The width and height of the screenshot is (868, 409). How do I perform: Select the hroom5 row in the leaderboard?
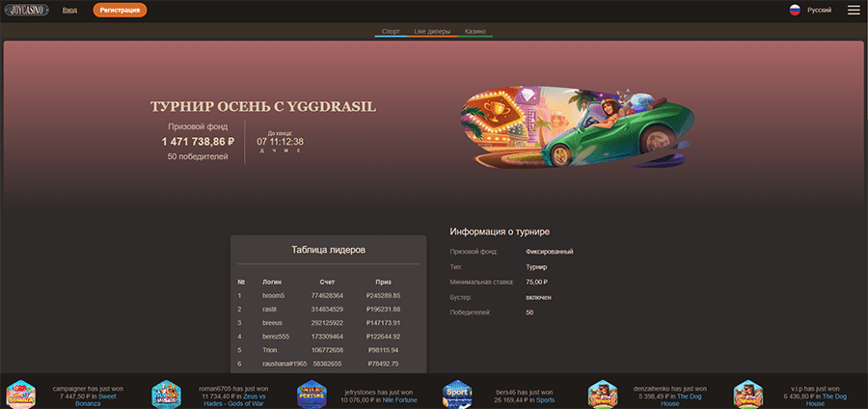click(x=328, y=295)
